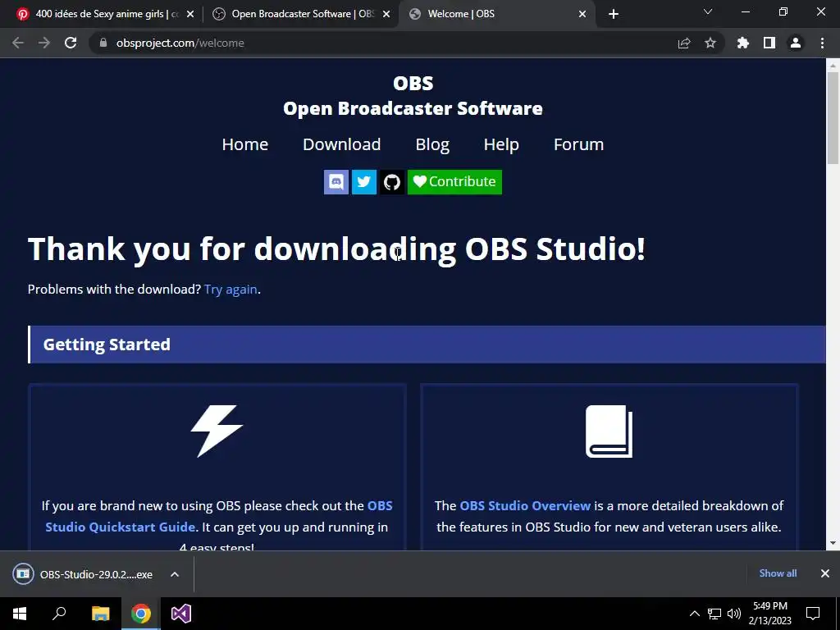This screenshot has width=840, height=630.
Task: Open the OBS Studio Overview link
Action: pos(525,505)
